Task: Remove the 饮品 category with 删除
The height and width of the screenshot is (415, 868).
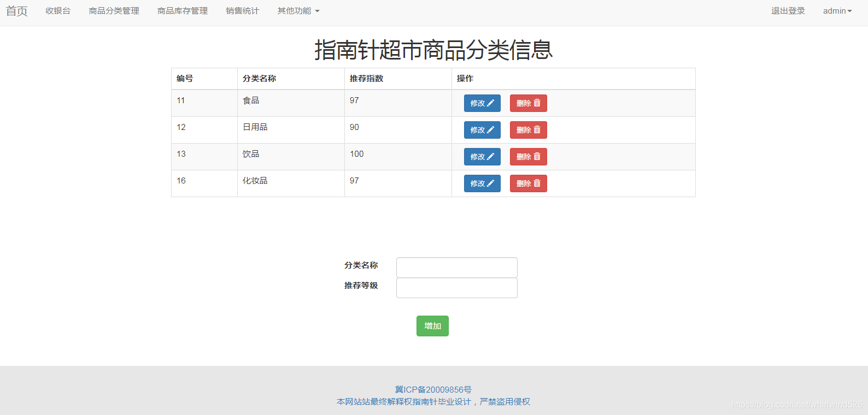Action: (528, 157)
